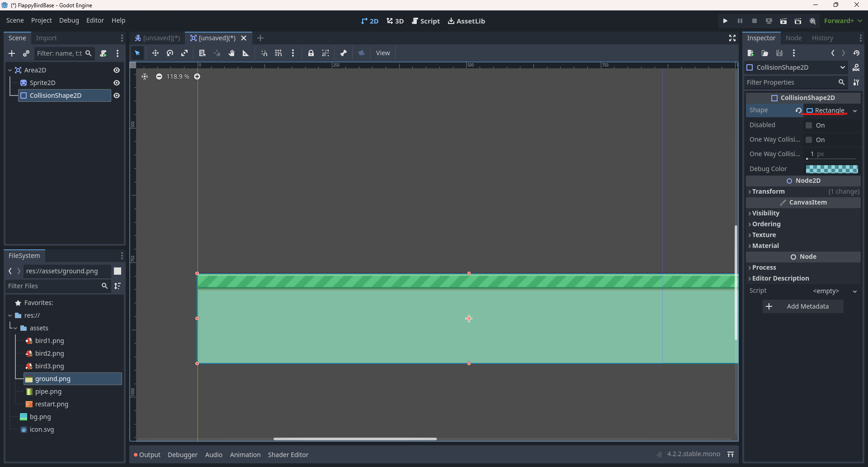Switch to the Node tab

click(x=793, y=38)
